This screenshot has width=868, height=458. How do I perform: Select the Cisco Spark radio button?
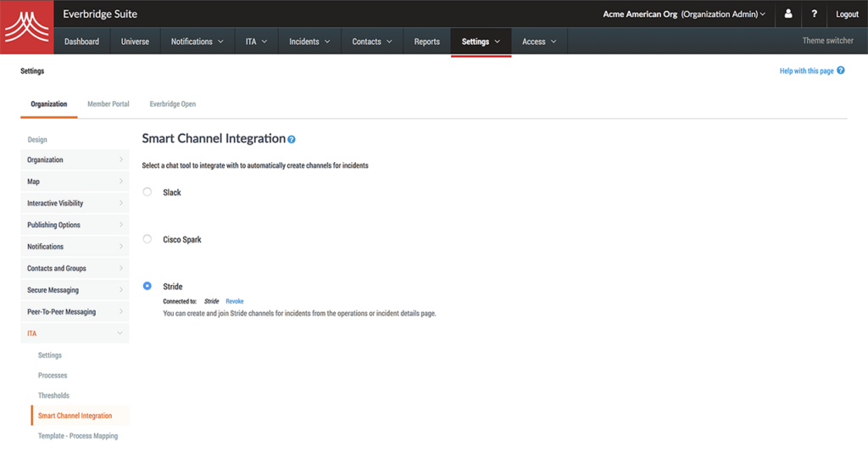pyautogui.click(x=147, y=238)
